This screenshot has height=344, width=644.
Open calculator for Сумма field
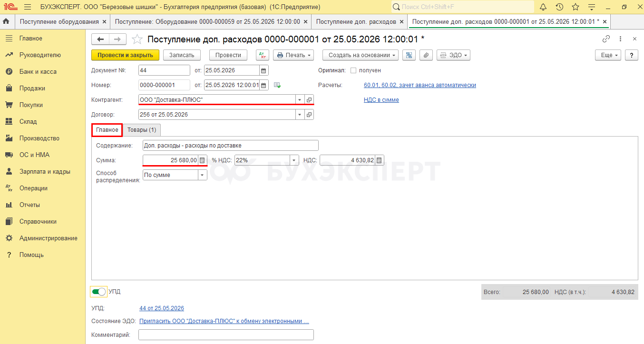coord(203,160)
